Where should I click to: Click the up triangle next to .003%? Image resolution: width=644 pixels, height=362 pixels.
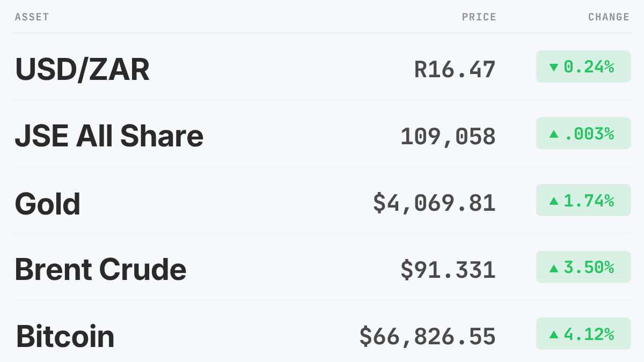tap(554, 134)
